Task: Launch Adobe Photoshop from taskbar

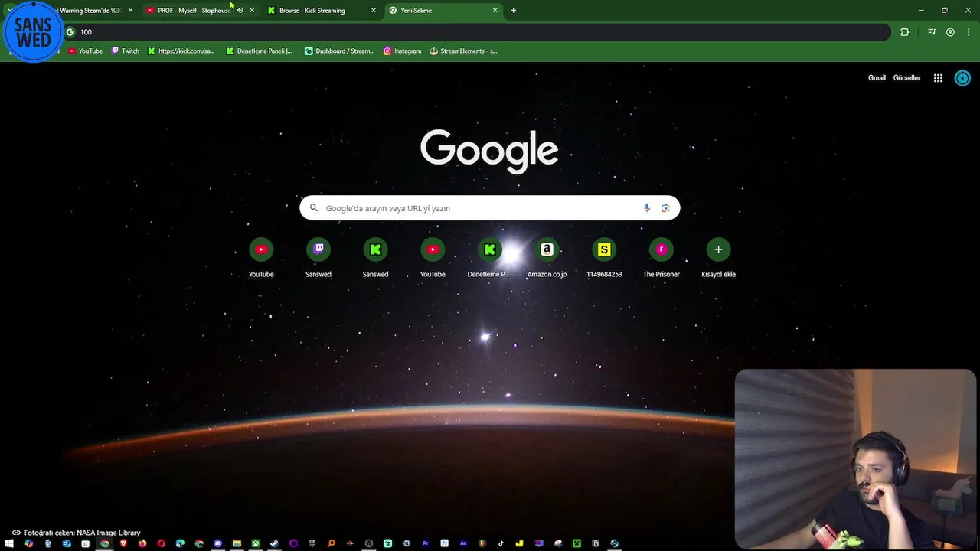Action: click(x=444, y=543)
